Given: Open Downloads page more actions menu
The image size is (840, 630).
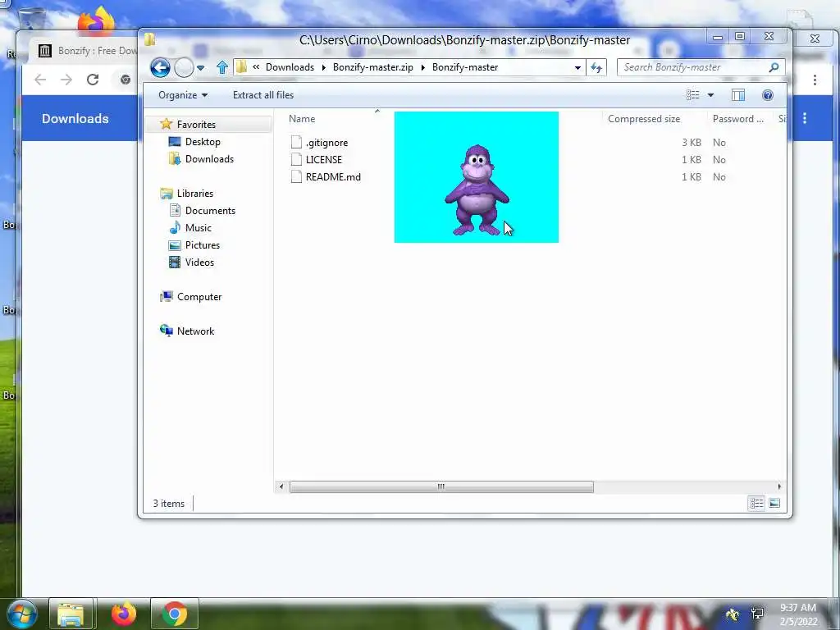Looking at the screenshot, I should point(805,118).
